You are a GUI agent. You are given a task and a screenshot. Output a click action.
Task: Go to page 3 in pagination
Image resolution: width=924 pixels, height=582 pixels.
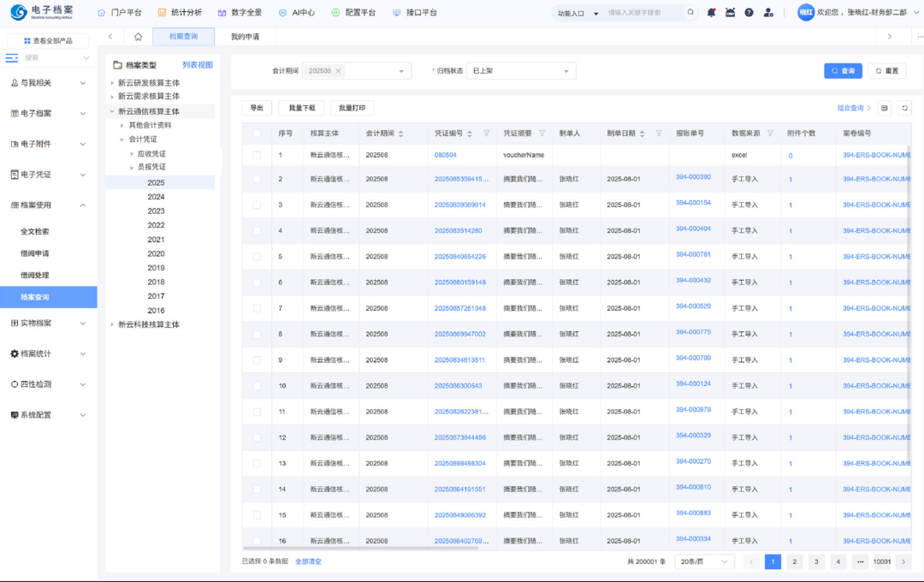pyautogui.click(x=816, y=561)
